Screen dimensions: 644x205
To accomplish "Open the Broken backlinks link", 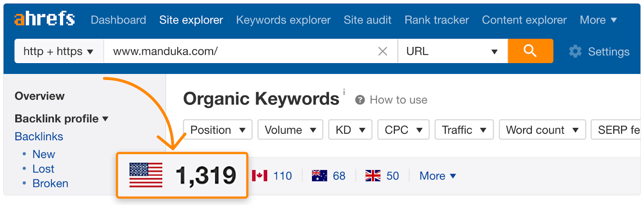I will (x=50, y=183).
